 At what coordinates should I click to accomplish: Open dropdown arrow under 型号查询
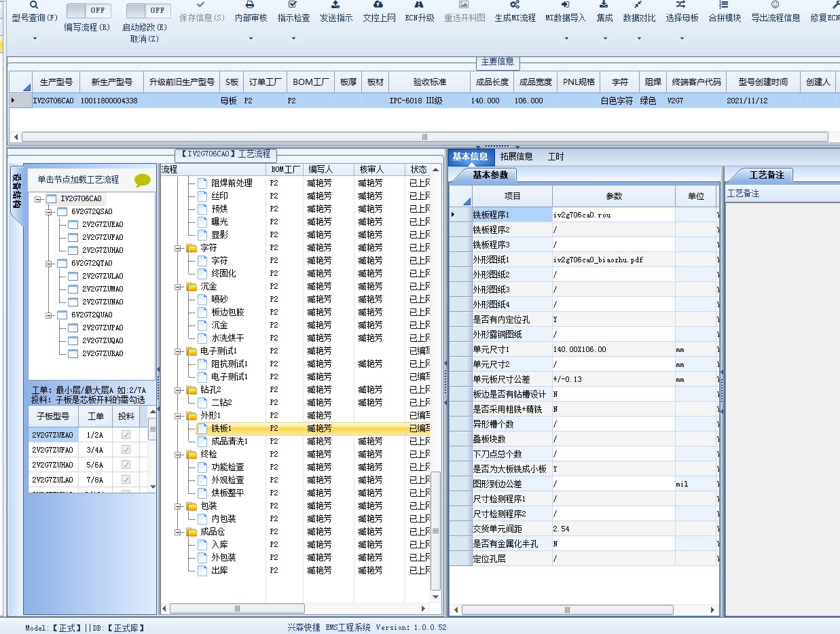(x=35, y=39)
